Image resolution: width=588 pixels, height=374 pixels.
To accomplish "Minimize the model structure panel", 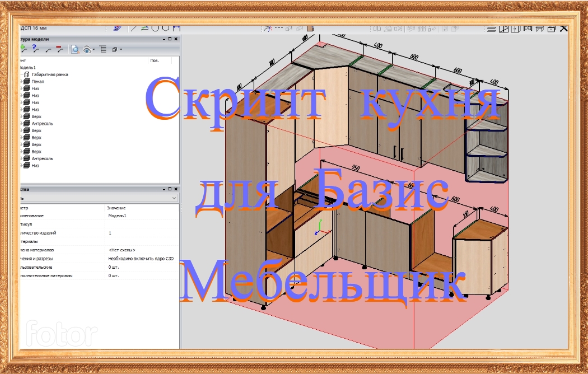I will (x=164, y=39).
